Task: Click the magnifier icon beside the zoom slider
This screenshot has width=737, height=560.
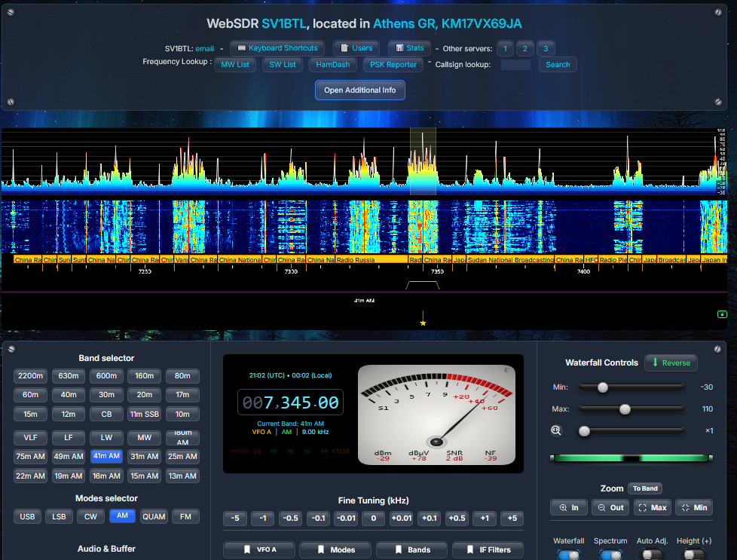Action: (x=556, y=430)
